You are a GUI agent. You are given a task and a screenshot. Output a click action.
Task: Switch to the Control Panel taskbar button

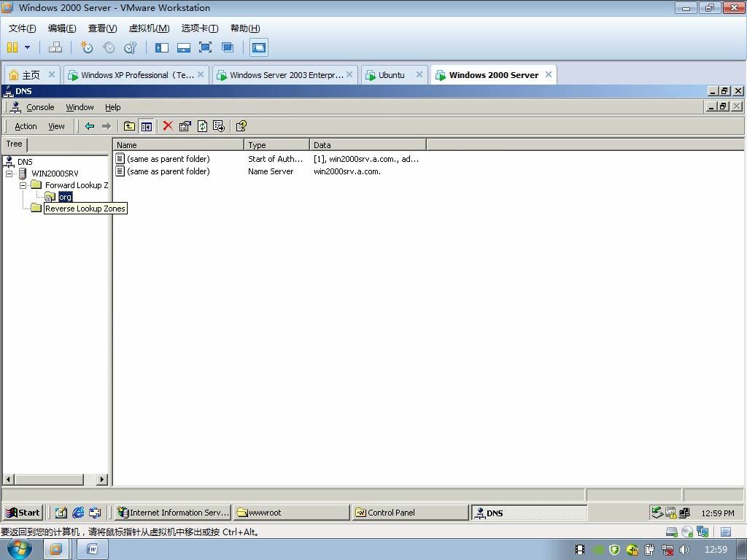[409, 513]
